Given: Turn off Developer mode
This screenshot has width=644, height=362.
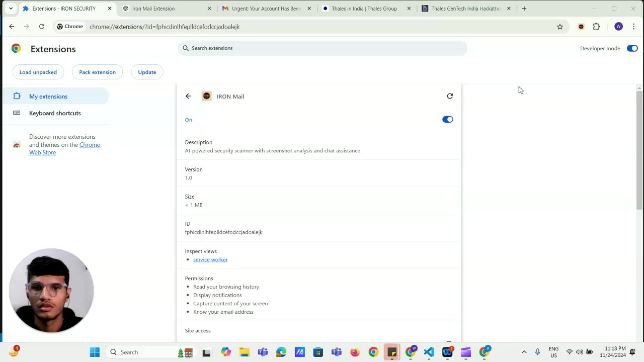Looking at the screenshot, I should tap(632, 48).
